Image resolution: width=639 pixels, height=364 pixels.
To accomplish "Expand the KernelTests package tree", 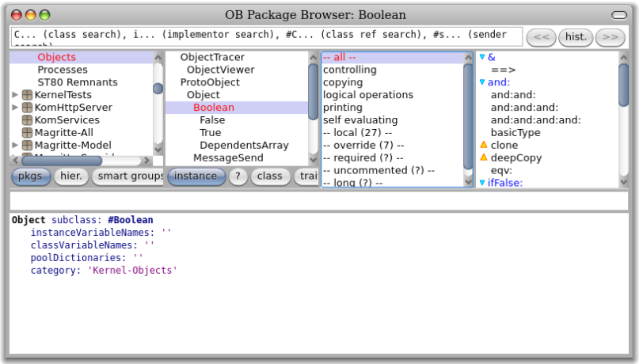I will pos(15,95).
